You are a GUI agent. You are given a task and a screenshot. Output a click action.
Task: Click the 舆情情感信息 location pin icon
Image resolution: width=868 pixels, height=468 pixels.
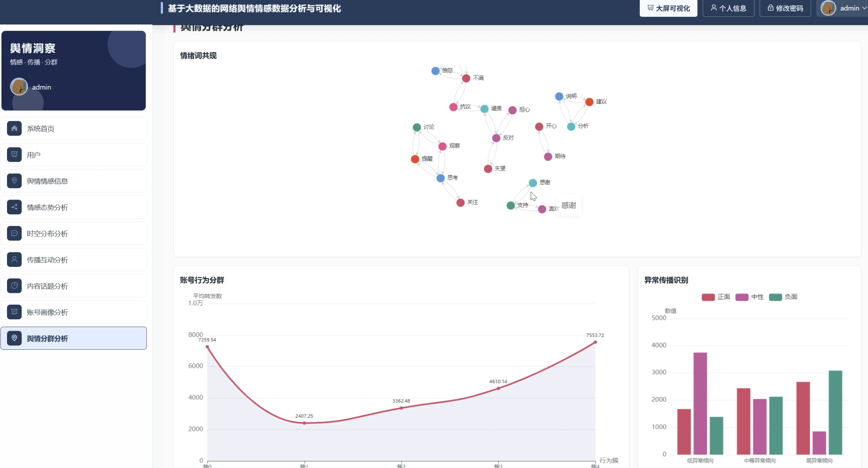[x=14, y=181]
